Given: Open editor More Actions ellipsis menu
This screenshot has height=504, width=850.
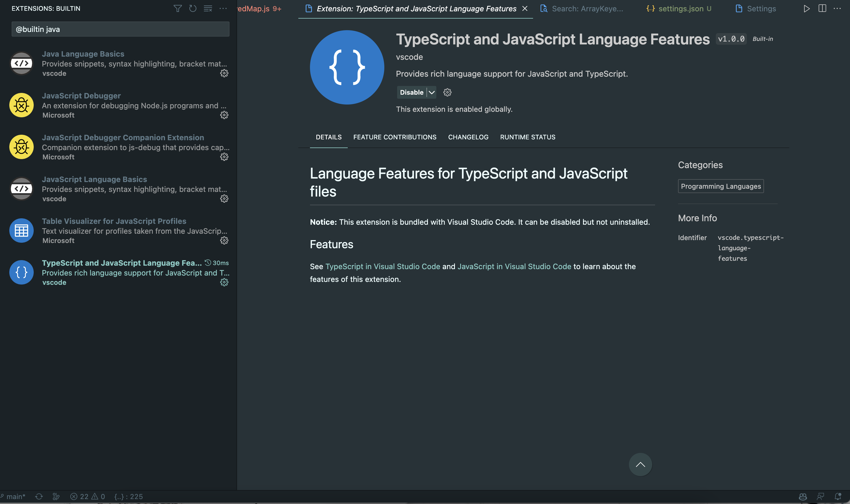Looking at the screenshot, I should point(837,8).
